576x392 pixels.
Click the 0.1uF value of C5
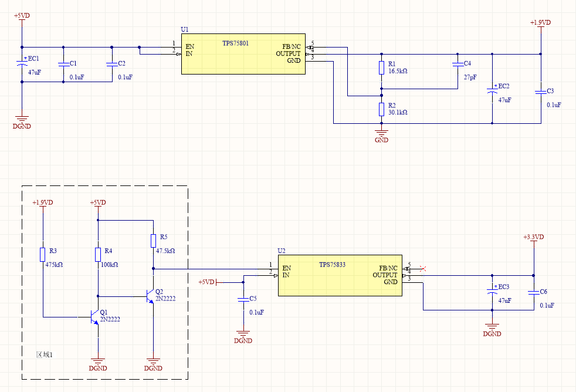256,313
